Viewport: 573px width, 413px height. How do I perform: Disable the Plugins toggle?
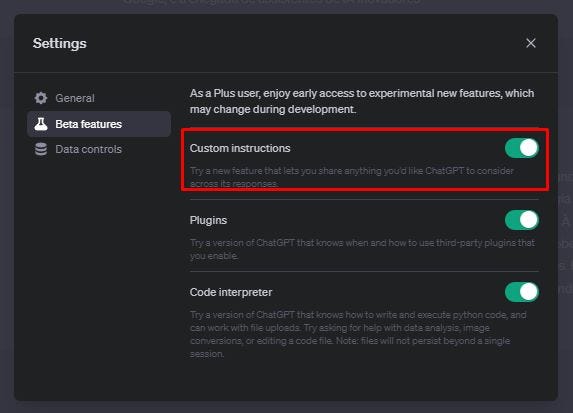tap(521, 220)
